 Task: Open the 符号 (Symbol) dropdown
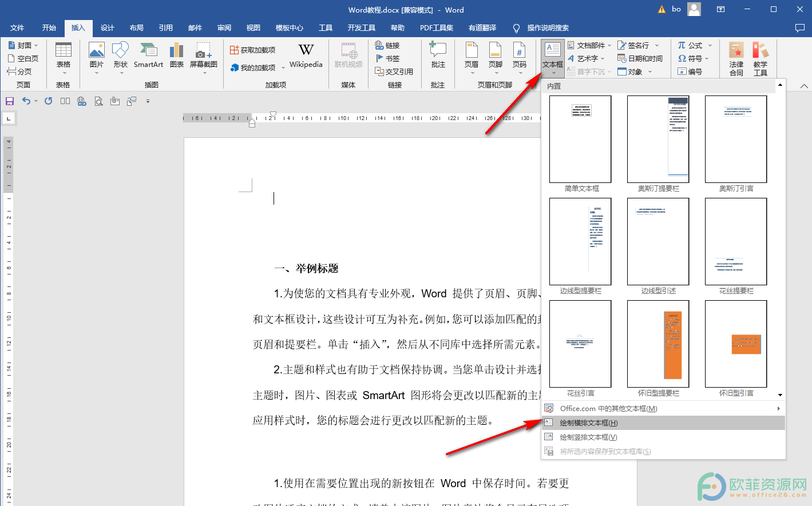click(x=694, y=58)
